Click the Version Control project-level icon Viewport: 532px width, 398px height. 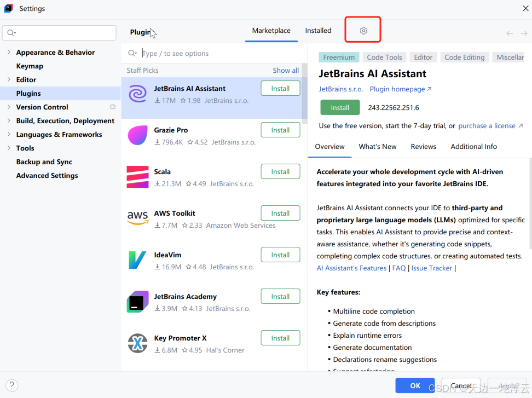point(113,107)
